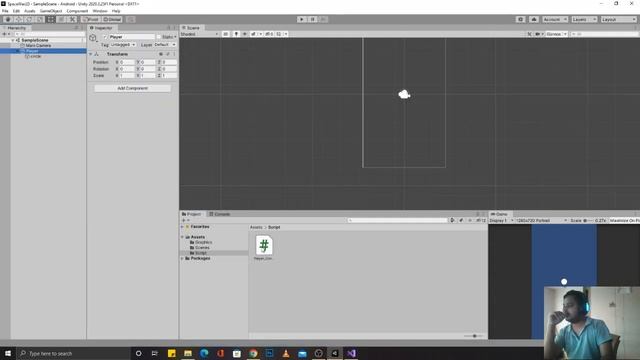Screen dimensions: 640x360
Task: Expand the Packages folder
Action: click(182, 258)
